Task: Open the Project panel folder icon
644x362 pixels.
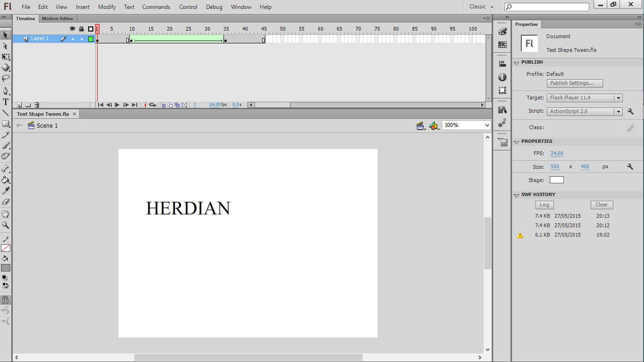Action: (502, 141)
